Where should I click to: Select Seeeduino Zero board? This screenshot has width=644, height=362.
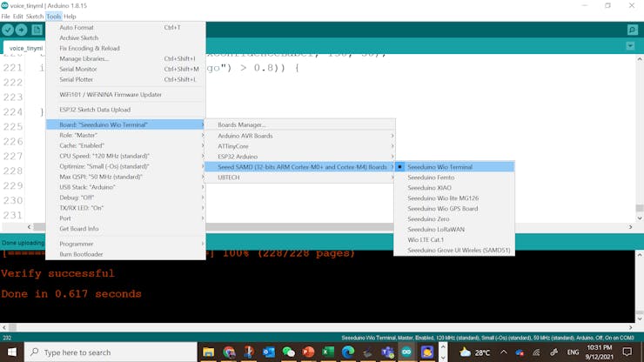[454, 219]
